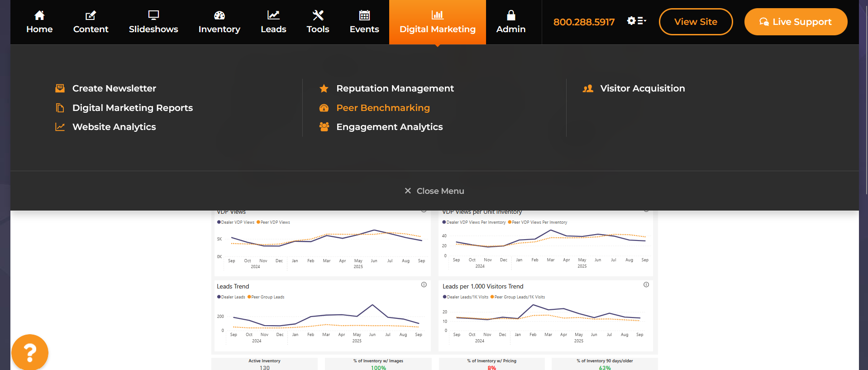Click the Leads chart icon
Viewport: 868px width, 370px height.
click(273, 15)
